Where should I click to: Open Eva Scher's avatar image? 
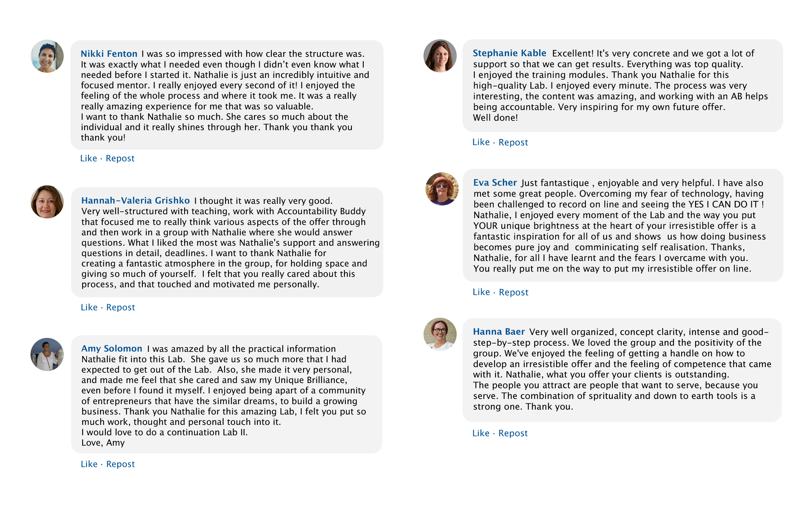[442, 189]
